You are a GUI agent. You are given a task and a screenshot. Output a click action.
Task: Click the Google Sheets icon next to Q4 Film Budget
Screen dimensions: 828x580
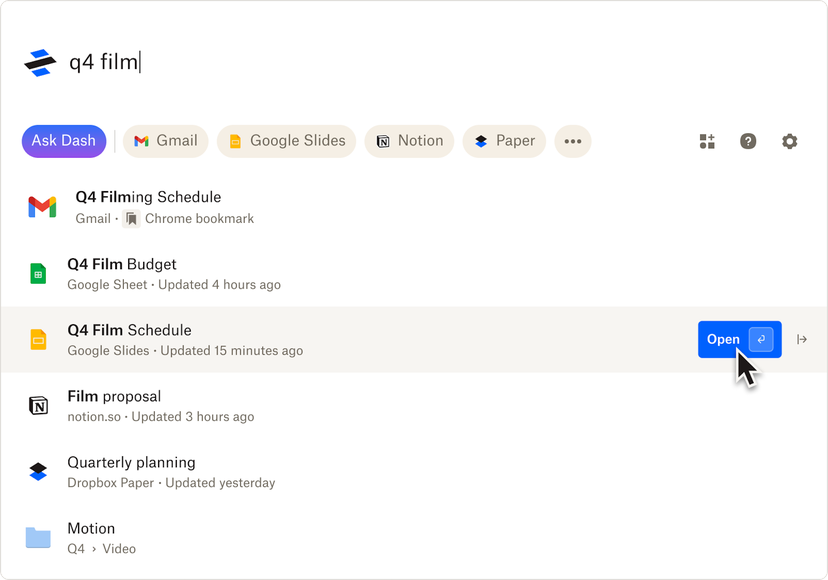point(38,272)
